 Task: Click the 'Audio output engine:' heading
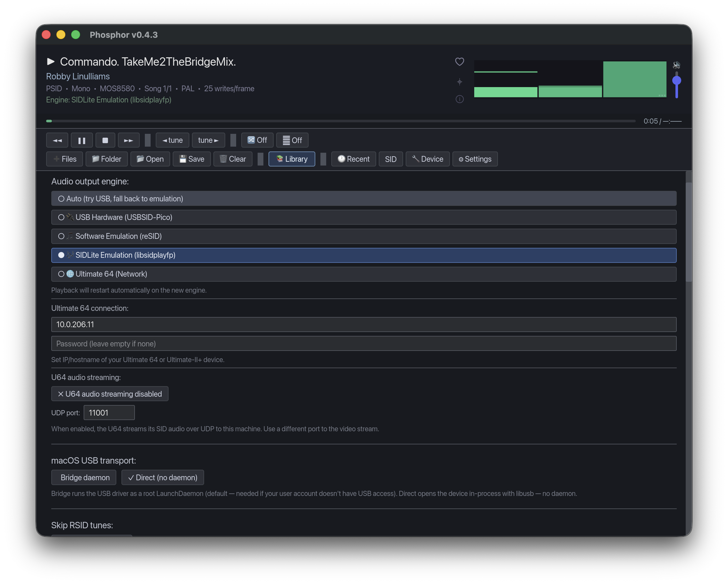point(90,182)
